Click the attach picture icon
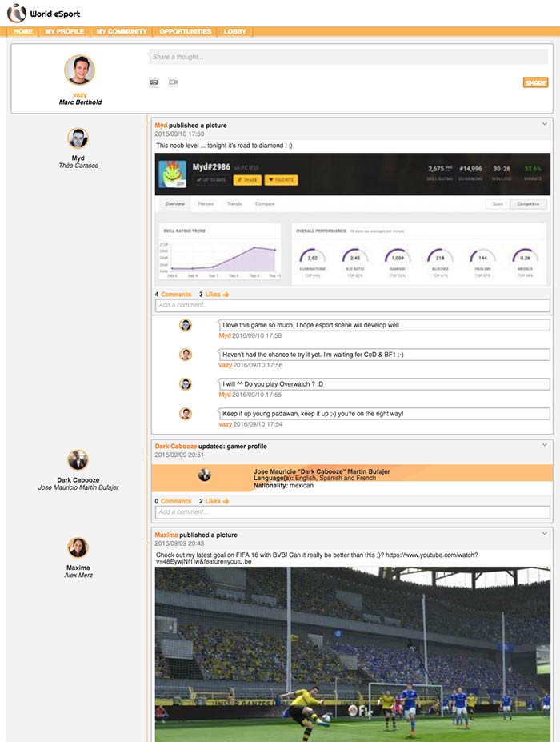Viewport: 560px width, 742px height. tap(154, 82)
